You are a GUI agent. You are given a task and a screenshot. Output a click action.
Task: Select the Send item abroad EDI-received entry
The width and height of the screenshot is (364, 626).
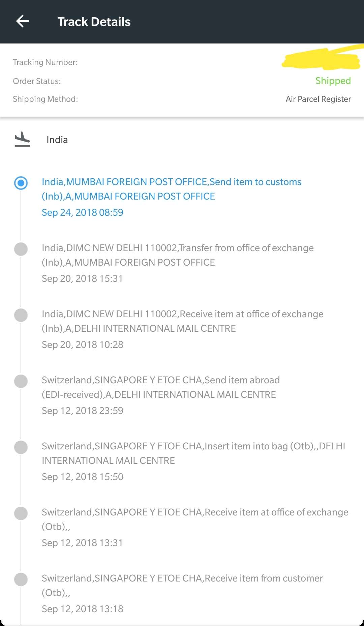pos(160,387)
